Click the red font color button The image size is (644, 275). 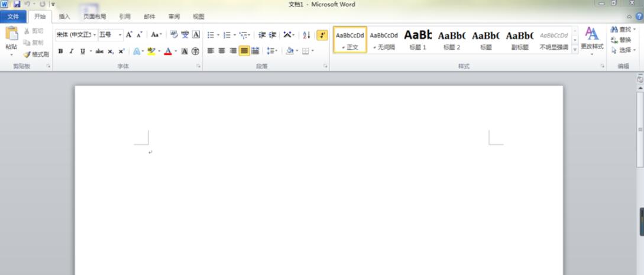(x=168, y=51)
